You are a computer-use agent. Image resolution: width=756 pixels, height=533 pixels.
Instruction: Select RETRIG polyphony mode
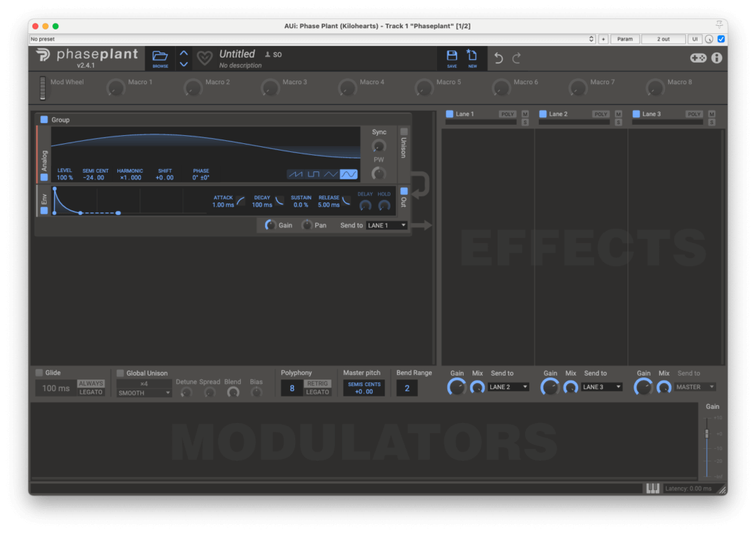pos(317,384)
